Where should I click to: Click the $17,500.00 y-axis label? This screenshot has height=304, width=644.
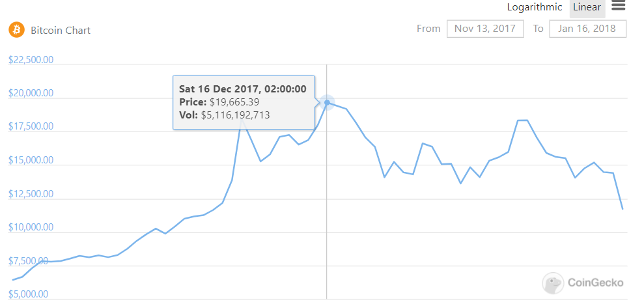point(31,126)
